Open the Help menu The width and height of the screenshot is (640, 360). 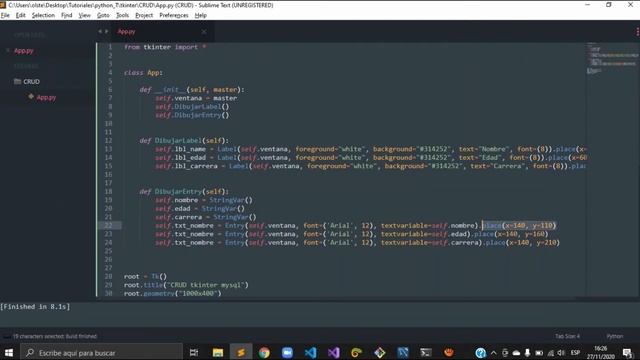coord(200,15)
